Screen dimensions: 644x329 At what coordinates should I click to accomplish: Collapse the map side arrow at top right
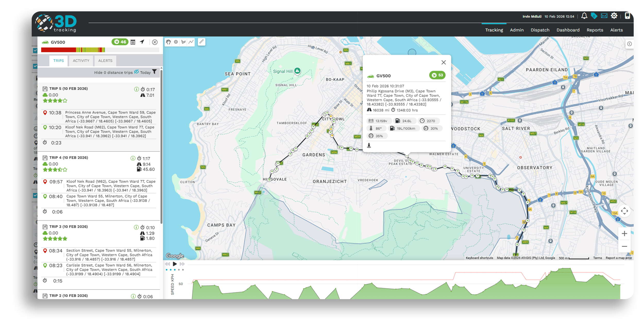pyautogui.click(x=630, y=44)
